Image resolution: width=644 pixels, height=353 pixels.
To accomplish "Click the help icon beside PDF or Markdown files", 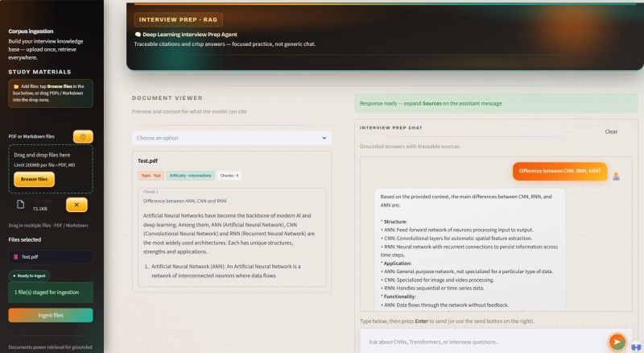I will click(x=83, y=136).
